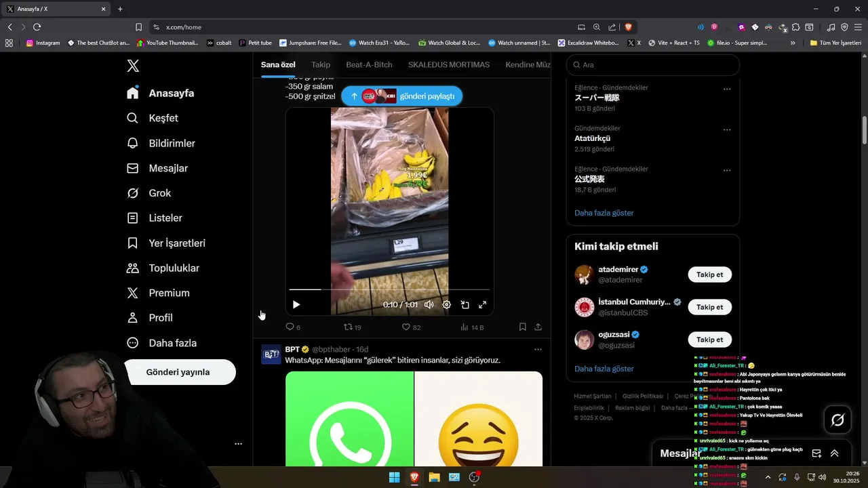Open options for Atatürkçü trend
The image size is (868, 488).
click(x=727, y=129)
